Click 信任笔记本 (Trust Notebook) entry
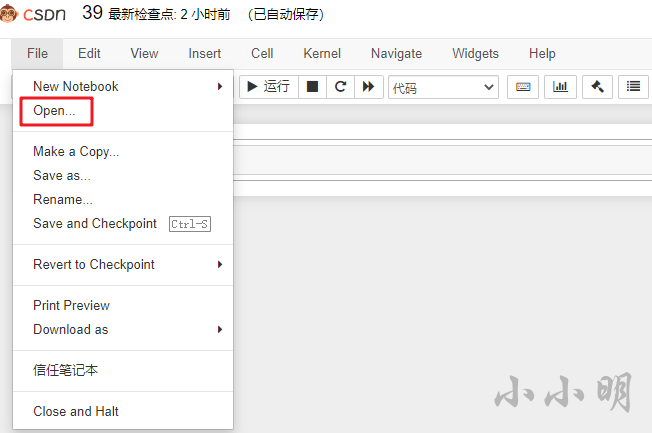Screen dimensions: 652x433 coord(123,370)
